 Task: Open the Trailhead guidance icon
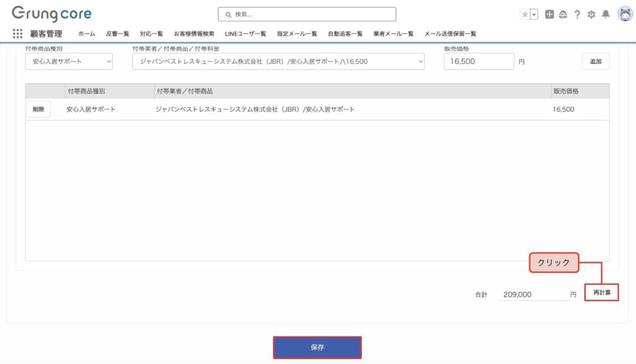point(563,14)
